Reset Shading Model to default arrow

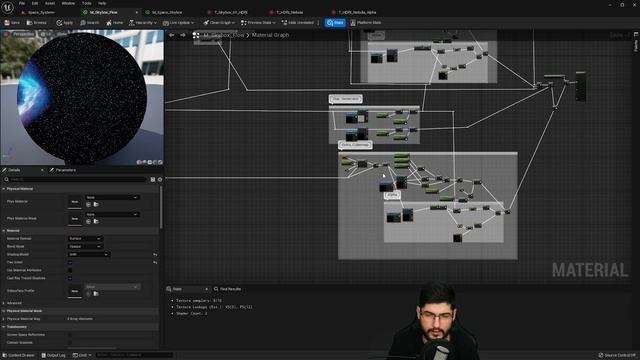coord(155,255)
